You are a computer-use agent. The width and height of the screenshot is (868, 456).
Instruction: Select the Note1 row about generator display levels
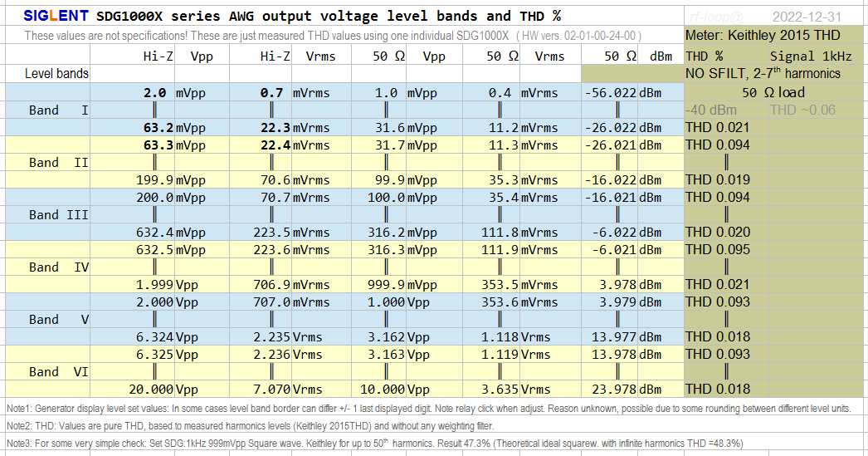point(428,409)
